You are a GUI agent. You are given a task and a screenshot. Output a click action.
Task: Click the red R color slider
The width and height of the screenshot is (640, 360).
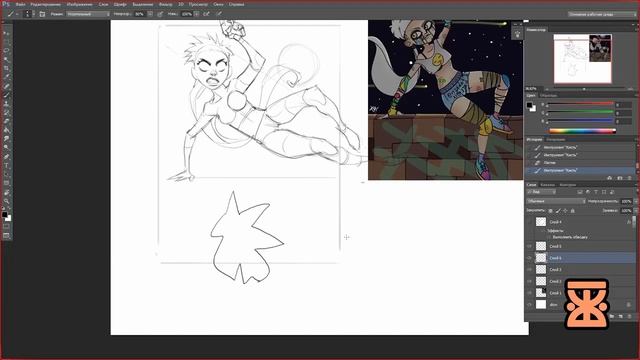580,104
